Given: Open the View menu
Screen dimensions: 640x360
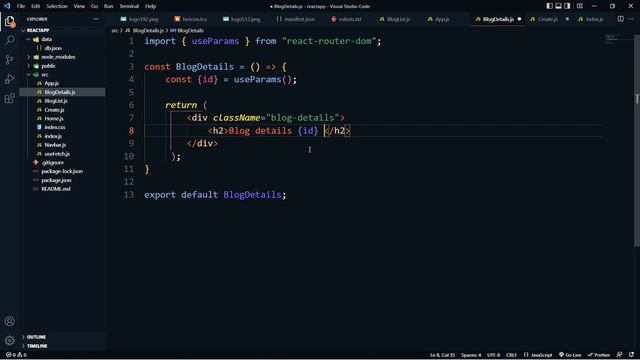Looking at the screenshot, I should point(79,6).
